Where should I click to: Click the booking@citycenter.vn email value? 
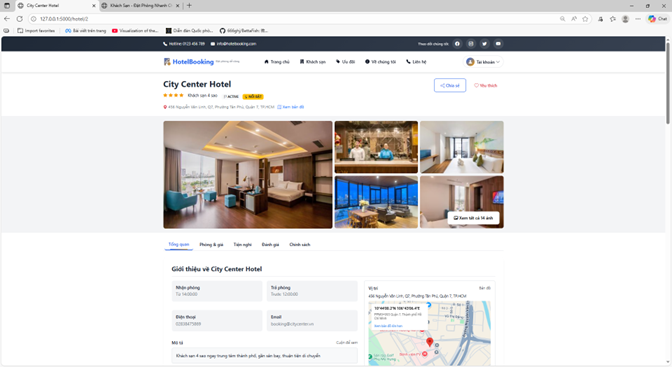(292, 324)
